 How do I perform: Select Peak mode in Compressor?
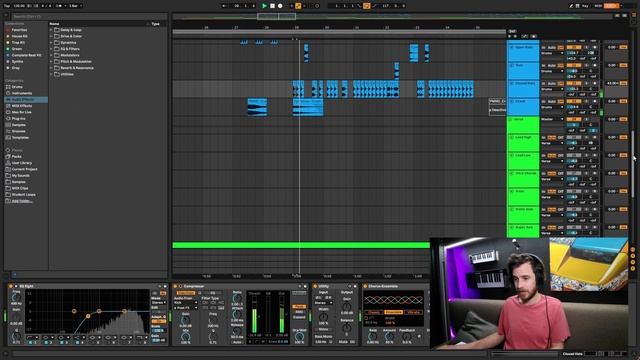[299, 307]
